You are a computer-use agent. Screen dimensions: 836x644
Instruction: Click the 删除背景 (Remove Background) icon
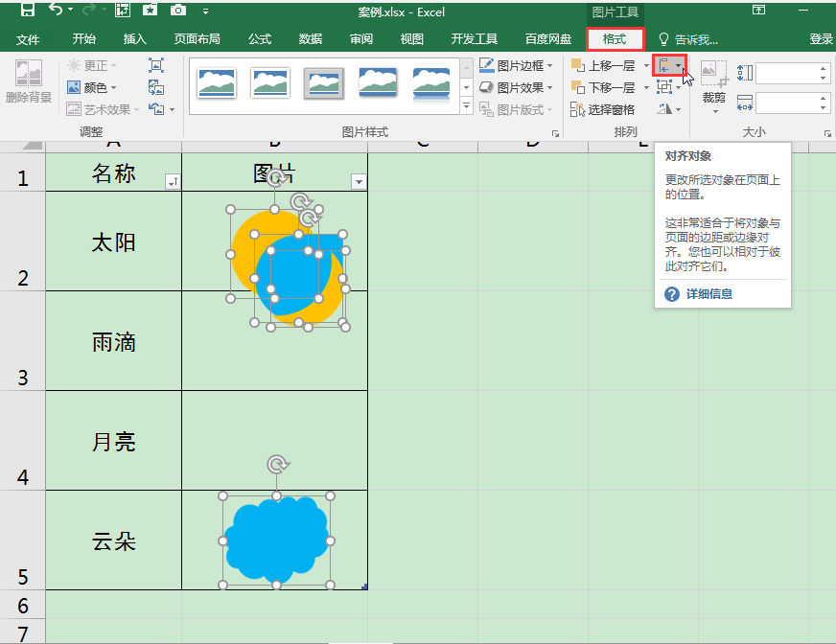[28, 80]
